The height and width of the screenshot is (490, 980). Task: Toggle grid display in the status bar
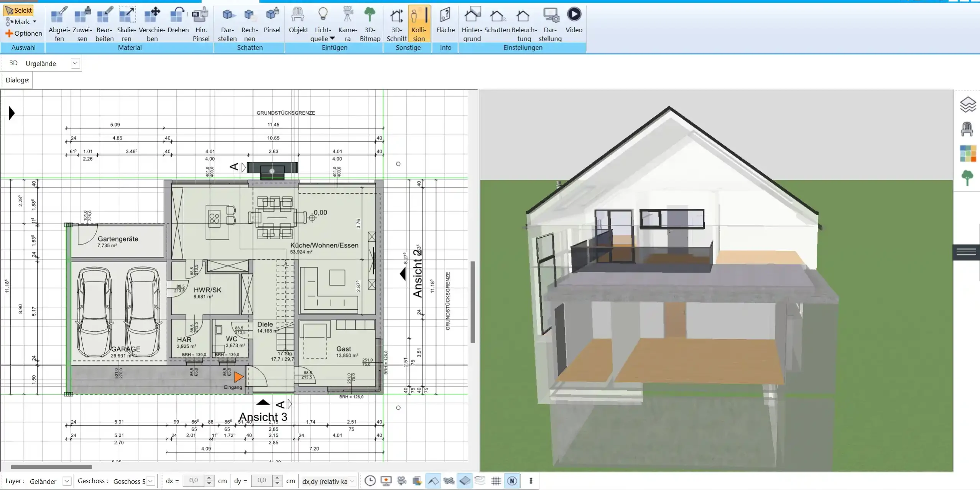[x=495, y=480]
